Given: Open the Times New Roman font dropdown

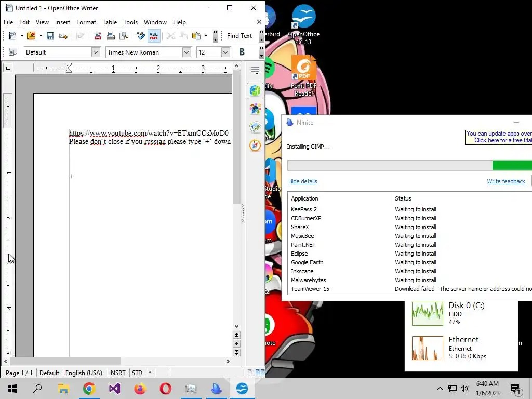Looking at the screenshot, I should [187, 52].
